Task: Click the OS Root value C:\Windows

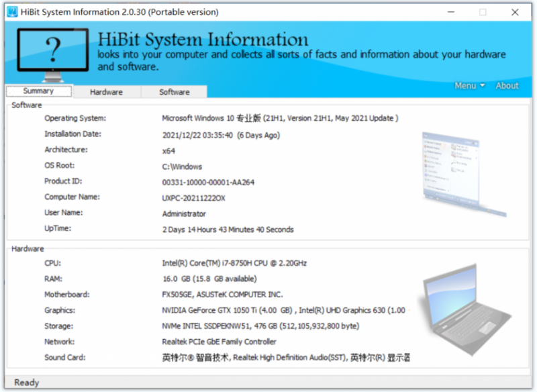Action: point(182,166)
